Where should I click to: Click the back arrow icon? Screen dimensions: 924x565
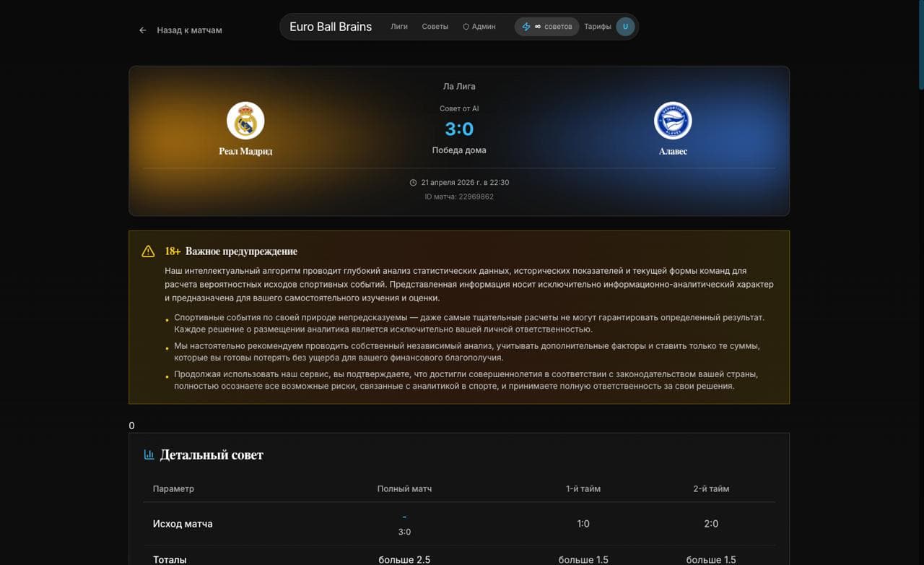click(143, 30)
